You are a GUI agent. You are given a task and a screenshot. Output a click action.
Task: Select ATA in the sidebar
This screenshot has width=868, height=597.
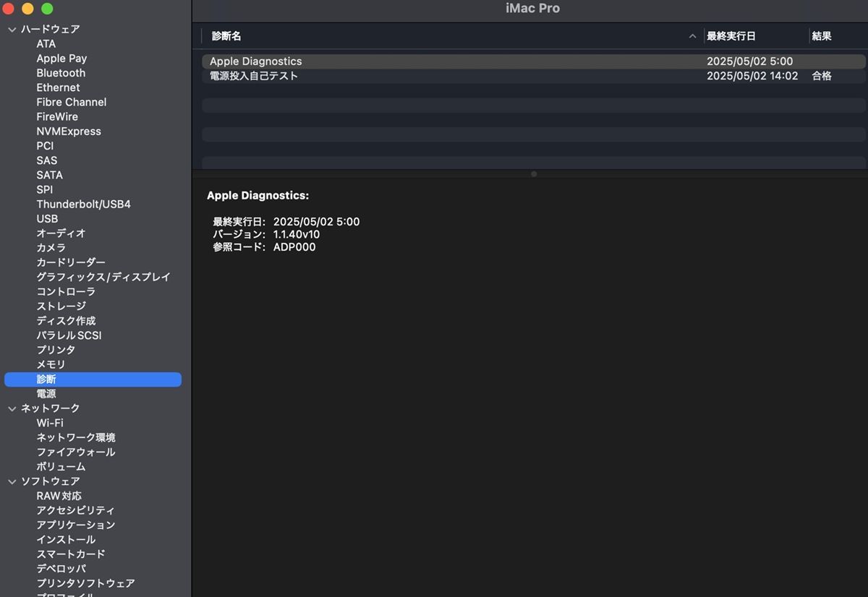[46, 44]
